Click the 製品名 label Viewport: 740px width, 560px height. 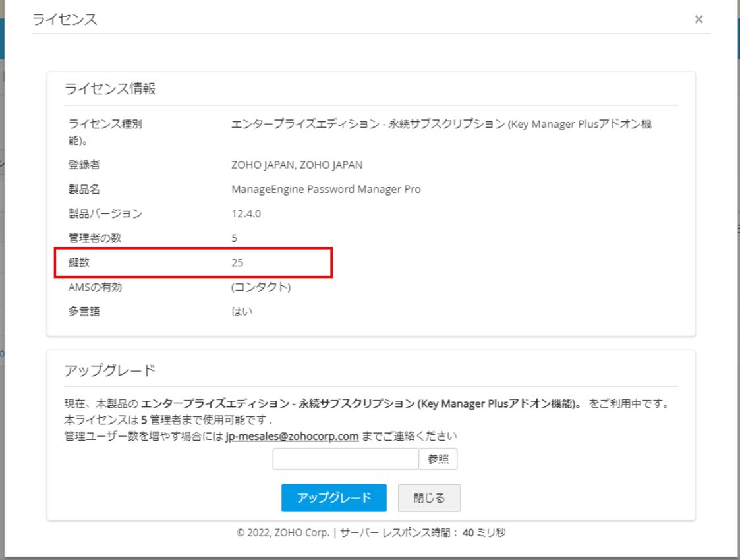(x=84, y=189)
